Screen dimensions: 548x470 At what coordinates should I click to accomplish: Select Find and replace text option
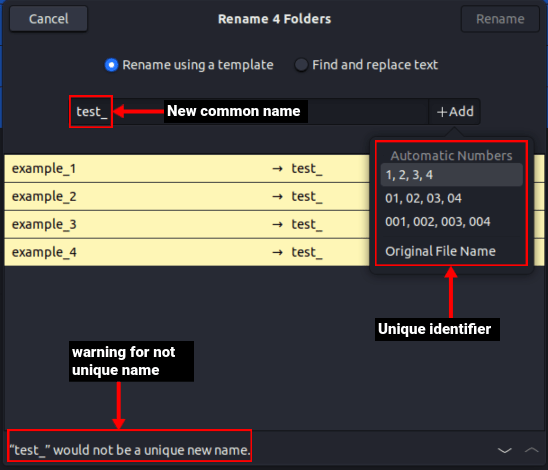pyautogui.click(x=366, y=65)
